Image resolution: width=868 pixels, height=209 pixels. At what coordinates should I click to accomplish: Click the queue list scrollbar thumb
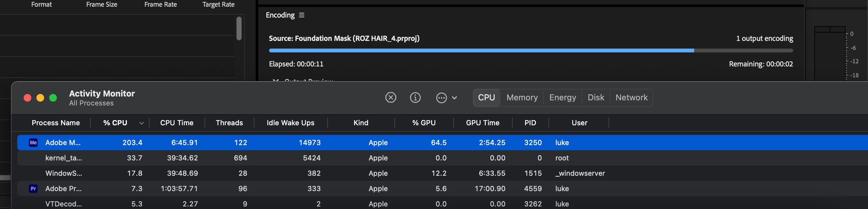(239, 29)
